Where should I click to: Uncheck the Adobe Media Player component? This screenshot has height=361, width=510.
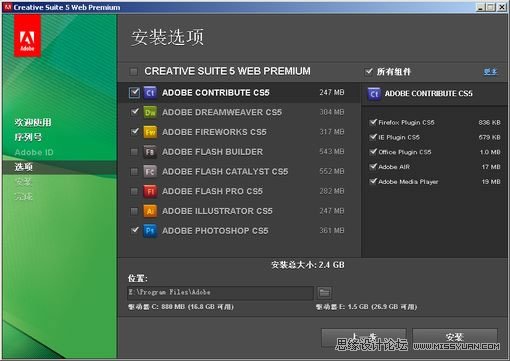coord(373,181)
